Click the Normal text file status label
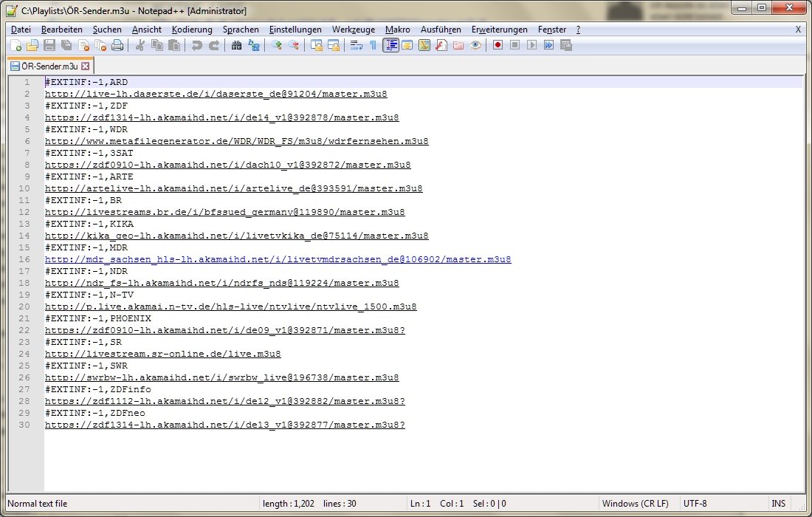This screenshot has height=517, width=812. click(38, 504)
